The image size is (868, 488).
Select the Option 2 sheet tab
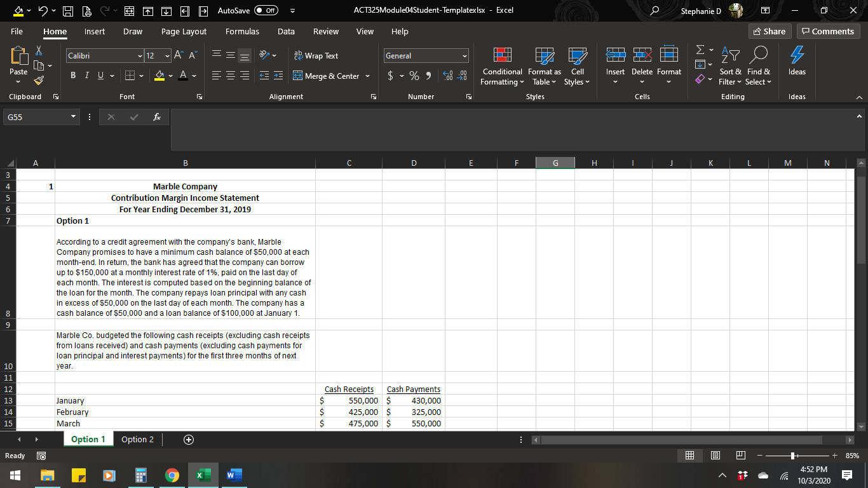point(138,440)
